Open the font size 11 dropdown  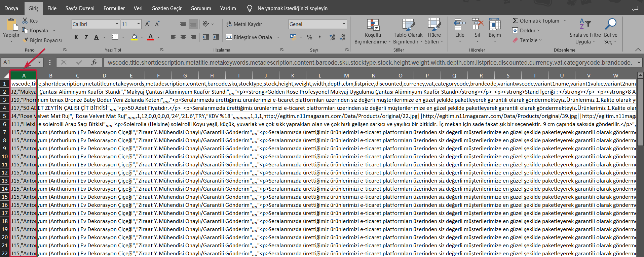point(139,24)
